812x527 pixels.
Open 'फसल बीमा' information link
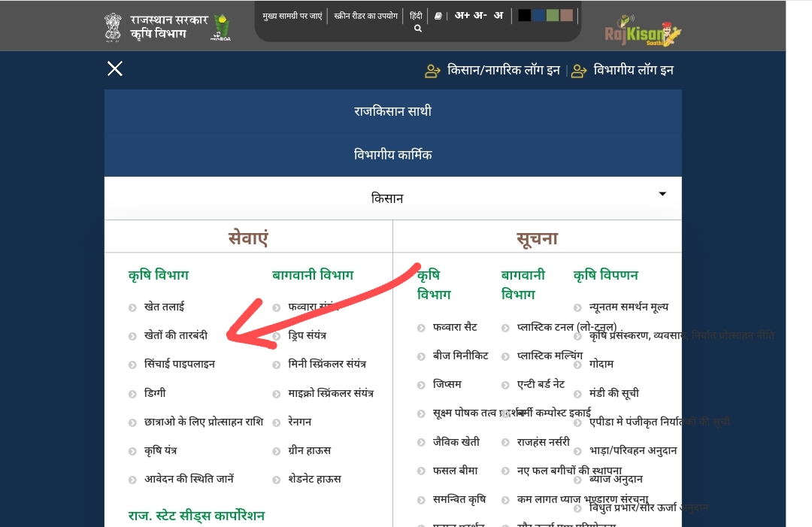tap(455, 471)
